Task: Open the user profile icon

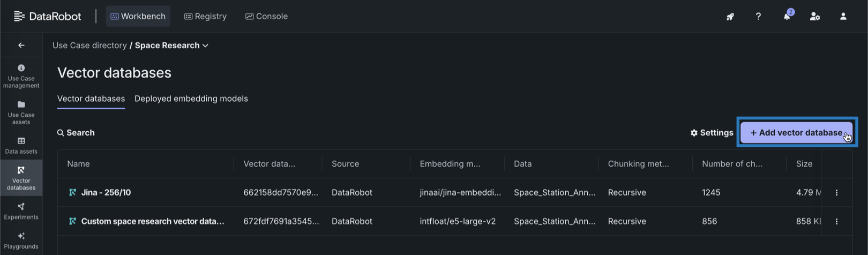Action: pos(843,17)
